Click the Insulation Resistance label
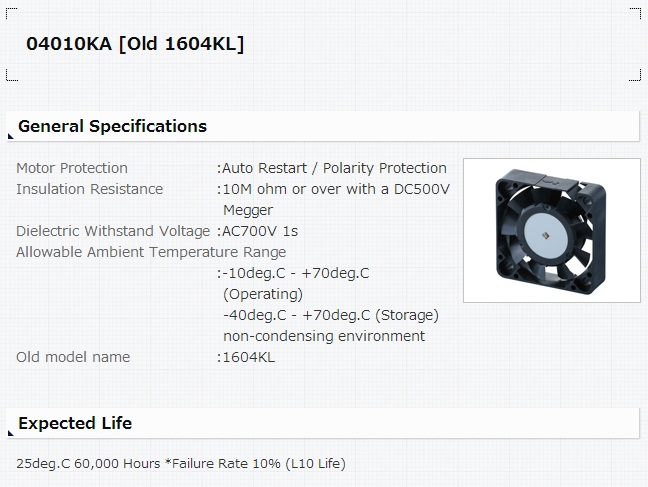 tap(90, 189)
